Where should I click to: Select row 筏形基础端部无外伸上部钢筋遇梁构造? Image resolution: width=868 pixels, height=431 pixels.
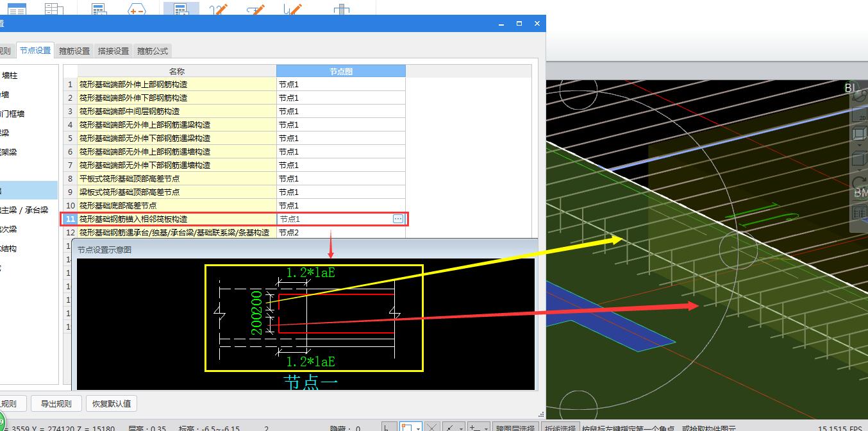[x=177, y=124]
